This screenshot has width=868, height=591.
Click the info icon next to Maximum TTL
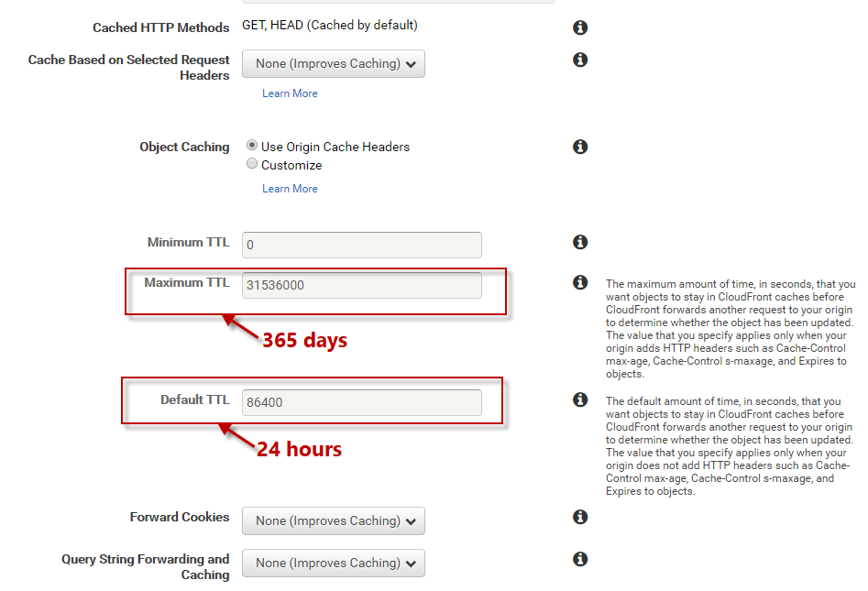point(580,282)
